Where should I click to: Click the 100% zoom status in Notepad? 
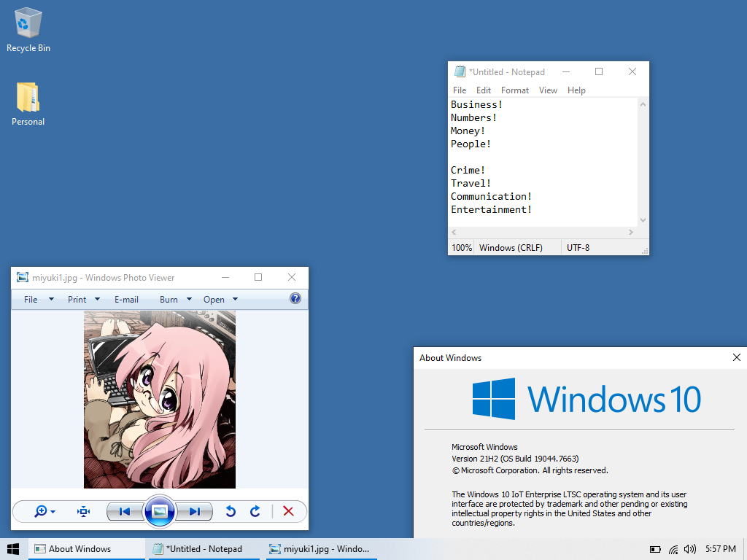pos(462,248)
